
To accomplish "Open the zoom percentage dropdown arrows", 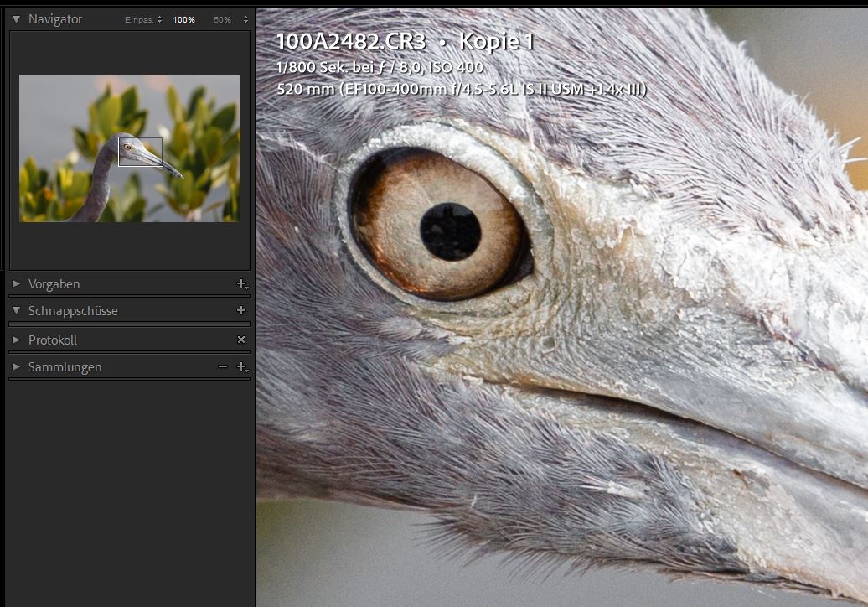I will tap(245, 19).
